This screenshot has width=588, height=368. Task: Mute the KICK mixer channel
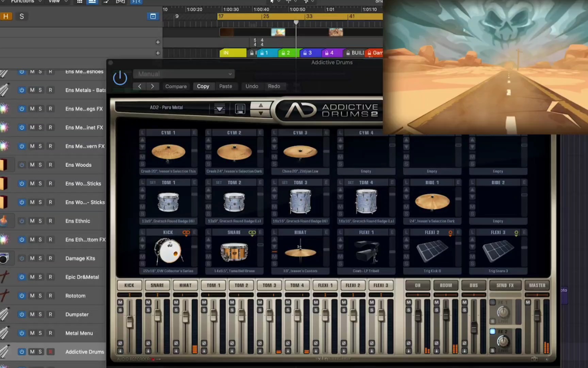[120, 302]
